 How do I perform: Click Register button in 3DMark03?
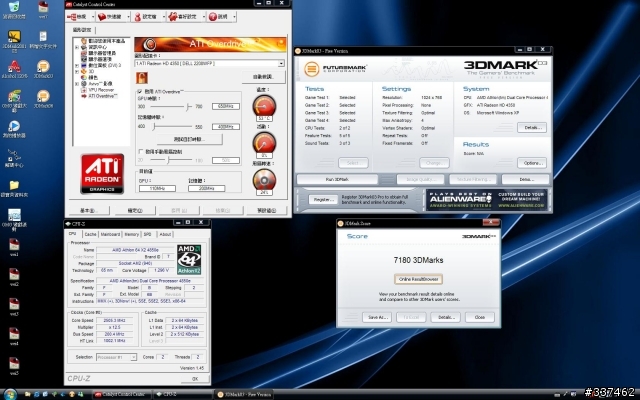pos(323,200)
